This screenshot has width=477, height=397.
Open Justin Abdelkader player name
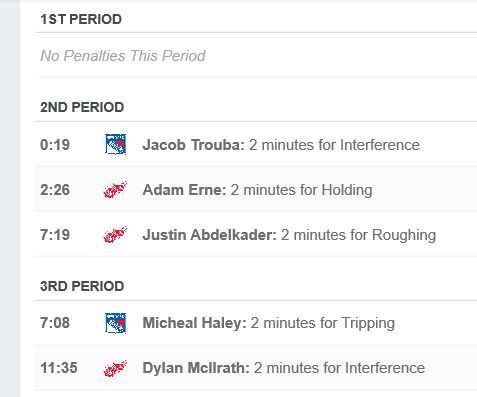coord(209,235)
